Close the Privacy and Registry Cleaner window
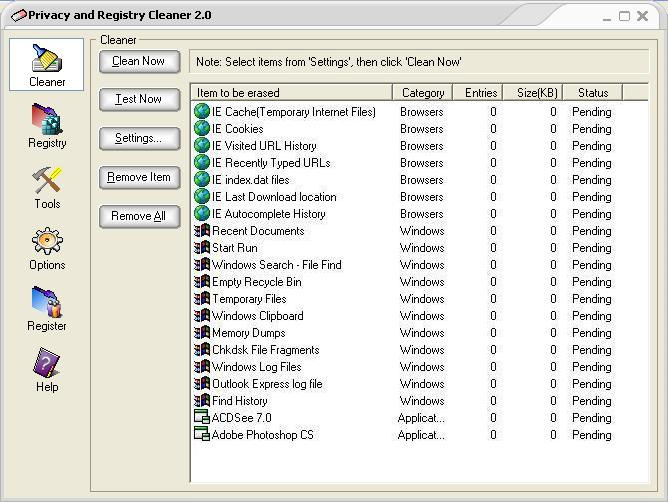This screenshot has width=668, height=502. click(642, 16)
